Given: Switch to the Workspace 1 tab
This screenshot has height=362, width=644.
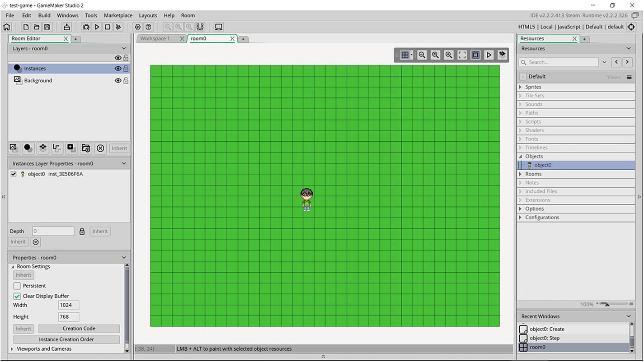Looking at the screenshot, I should click(155, 39).
